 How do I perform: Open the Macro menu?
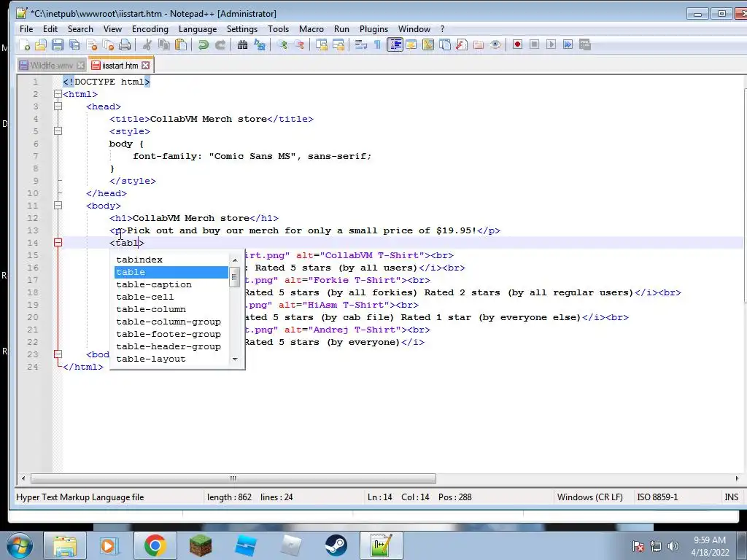[x=311, y=29]
